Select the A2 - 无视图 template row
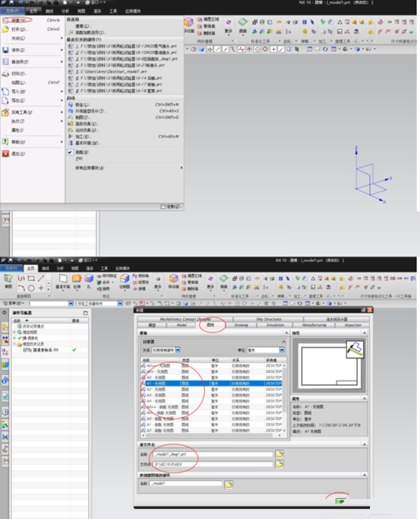Image resolution: width=420 pixels, height=519 pixels. 212,389
